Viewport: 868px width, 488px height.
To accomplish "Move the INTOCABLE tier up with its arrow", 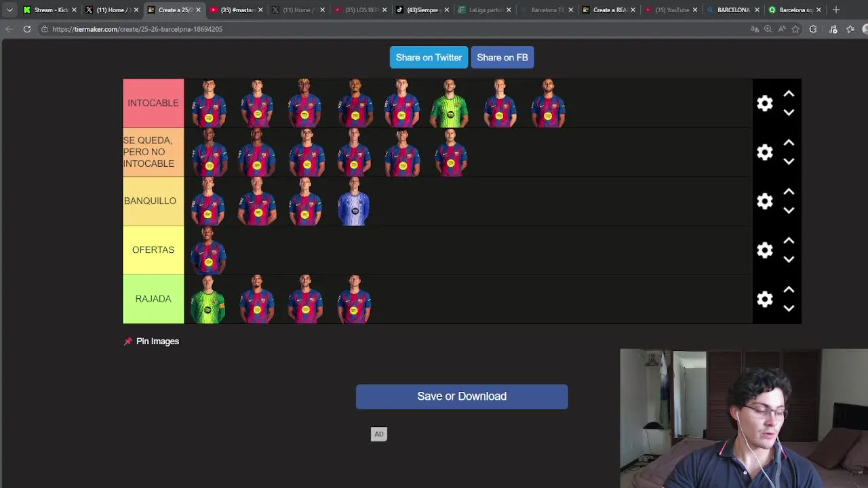I will click(x=789, y=94).
